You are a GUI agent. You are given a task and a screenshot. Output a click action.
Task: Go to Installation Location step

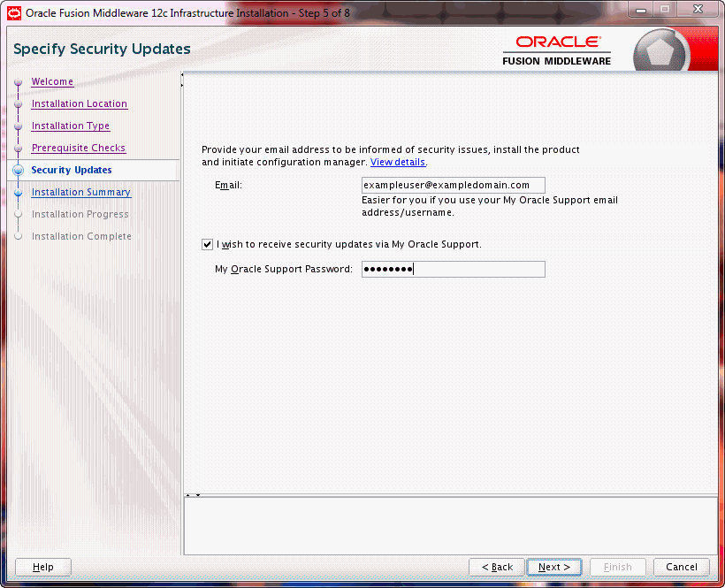click(x=79, y=103)
